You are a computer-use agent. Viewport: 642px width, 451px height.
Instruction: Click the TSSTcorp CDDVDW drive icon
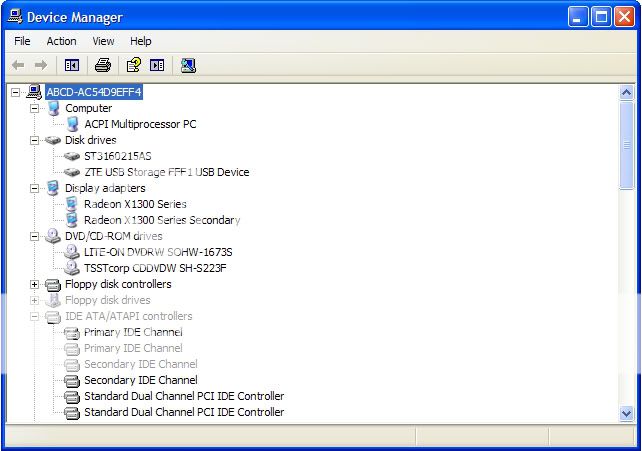(x=72, y=268)
